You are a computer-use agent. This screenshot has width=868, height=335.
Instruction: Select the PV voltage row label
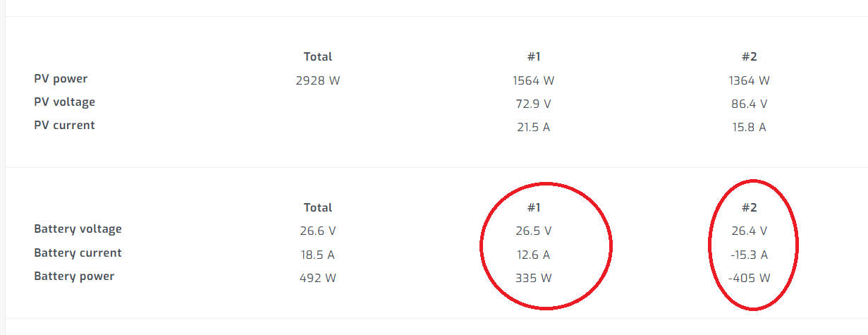coord(64,102)
